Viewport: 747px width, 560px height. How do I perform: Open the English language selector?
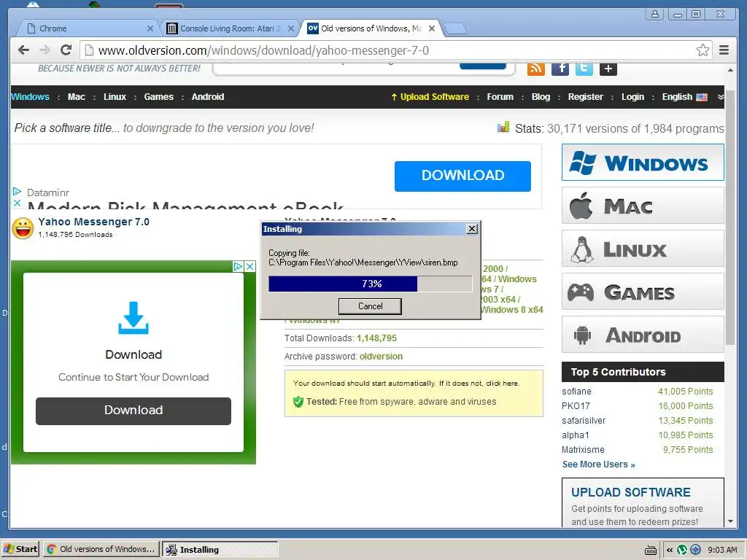(684, 97)
